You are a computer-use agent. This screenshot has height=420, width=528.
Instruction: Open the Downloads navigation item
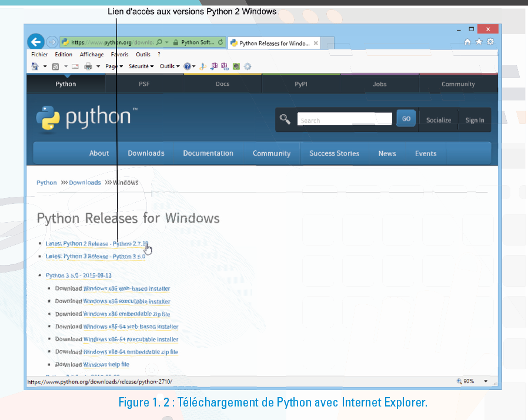click(x=146, y=153)
